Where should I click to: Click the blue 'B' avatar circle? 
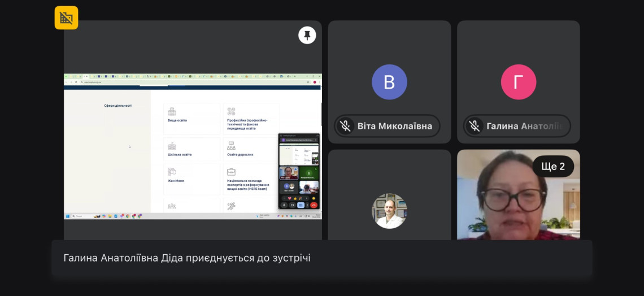pos(389,82)
